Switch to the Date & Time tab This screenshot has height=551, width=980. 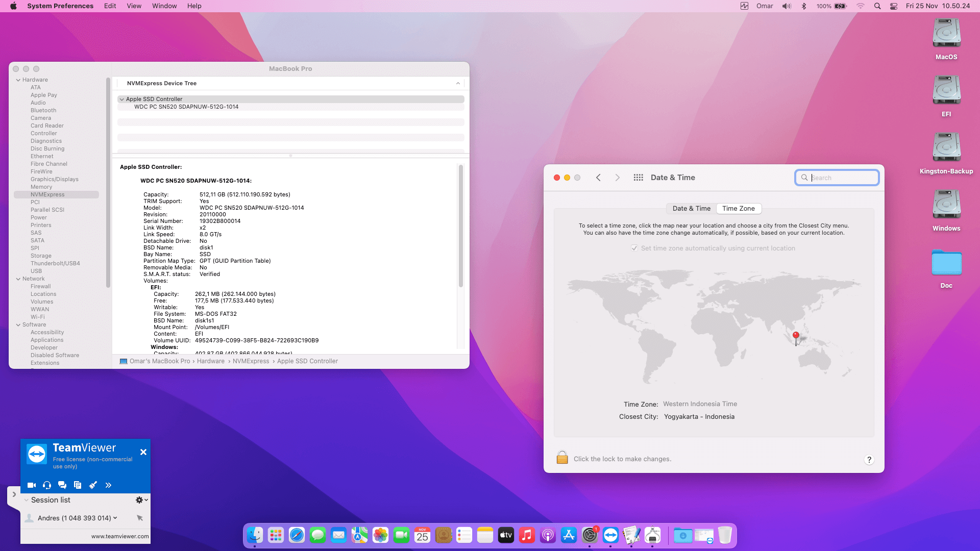pos(691,208)
